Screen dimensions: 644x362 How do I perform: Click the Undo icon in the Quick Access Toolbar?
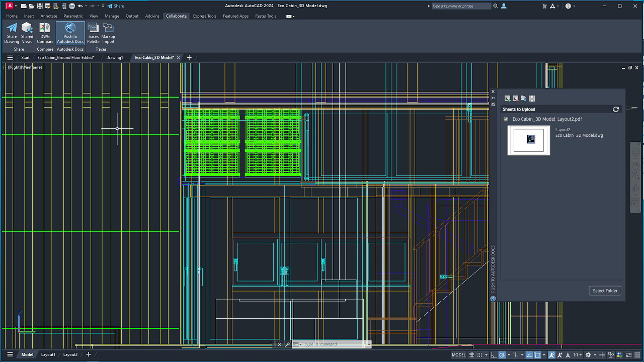pyautogui.click(x=81, y=6)
